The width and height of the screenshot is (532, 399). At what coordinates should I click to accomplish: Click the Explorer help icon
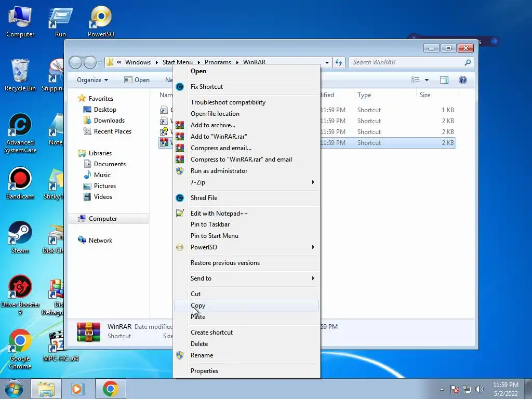[x=462, y=79]
